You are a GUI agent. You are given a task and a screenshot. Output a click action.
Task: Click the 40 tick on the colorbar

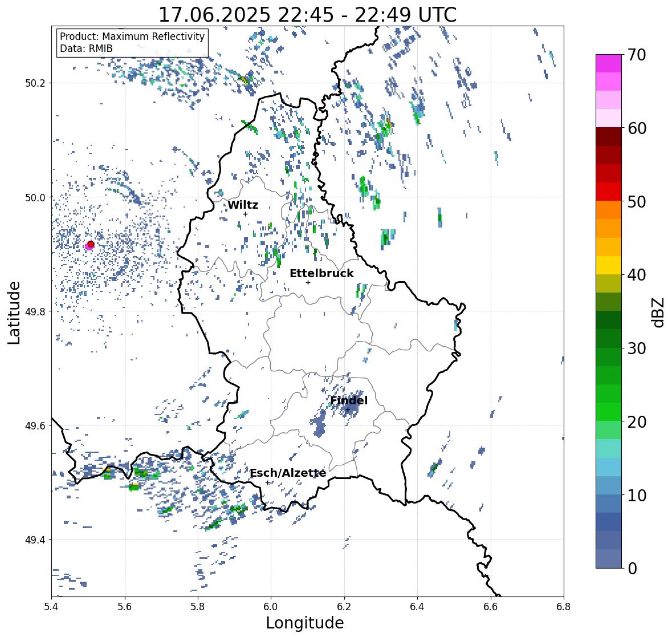[x=637, y=275]
